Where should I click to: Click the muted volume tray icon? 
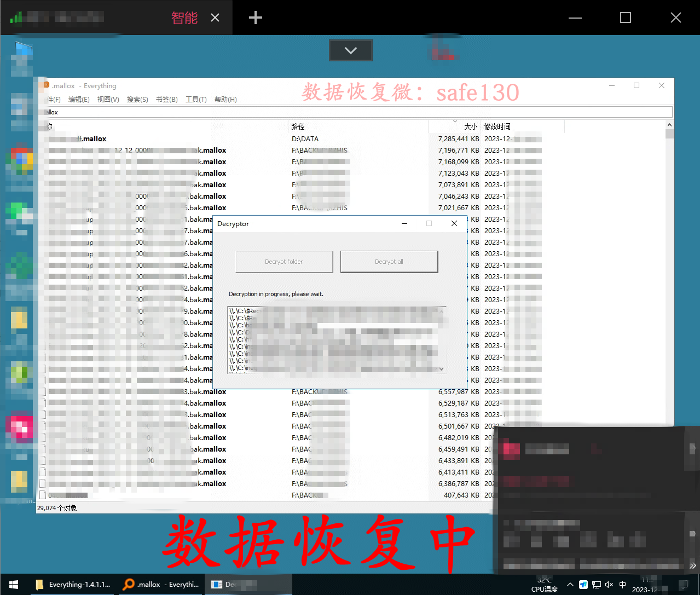coord(609,585)
